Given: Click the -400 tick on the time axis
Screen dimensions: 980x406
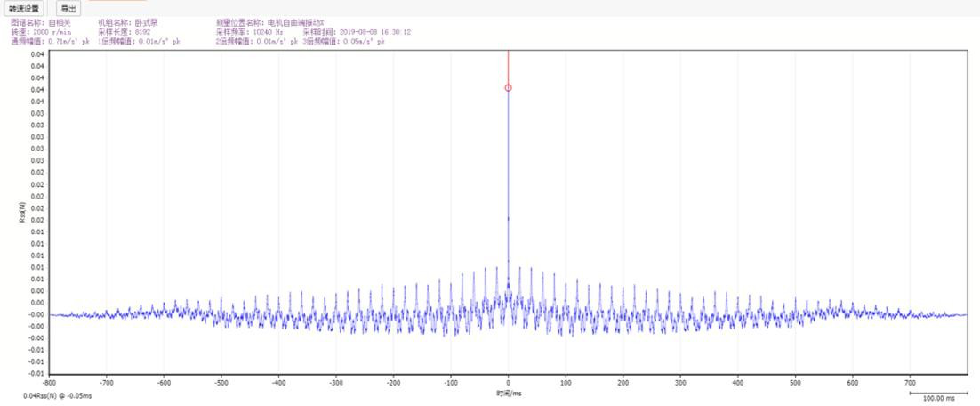Looking at the screenshot, I should [278, 383].
